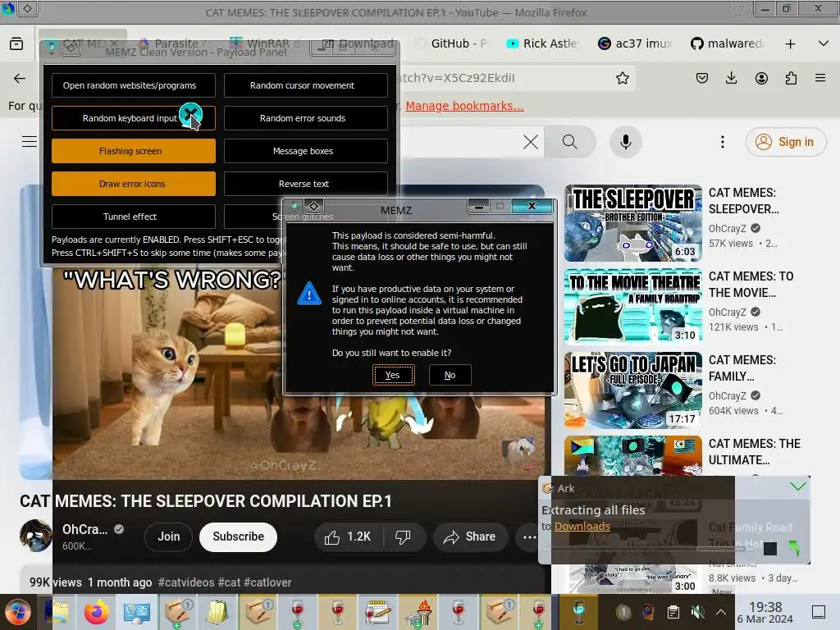Subscribe to the OhCrayZ channel
This screenshot has width=840, height=630.
[239, 536]
